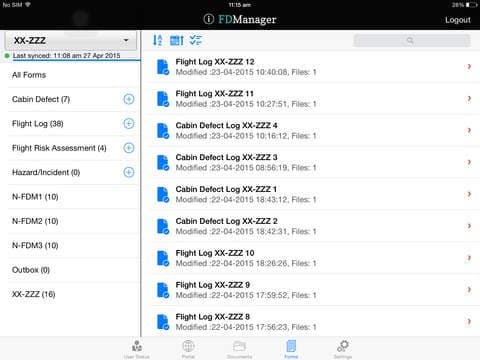The image size is (480, 360).
Task: Click document icon of Flight Log XX-ZZZ 9
Action: coord(163,290)
